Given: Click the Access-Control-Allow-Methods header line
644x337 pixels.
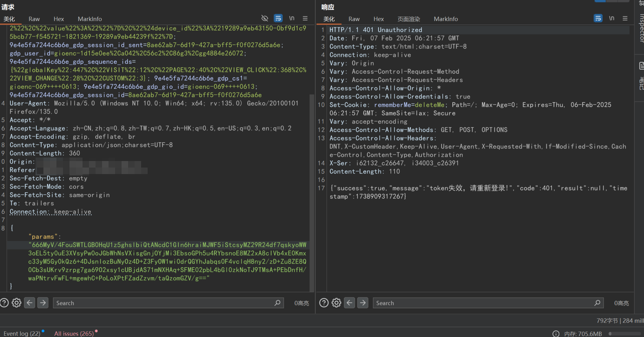Looking at the screenshot, I should click(x=418, y=130).
